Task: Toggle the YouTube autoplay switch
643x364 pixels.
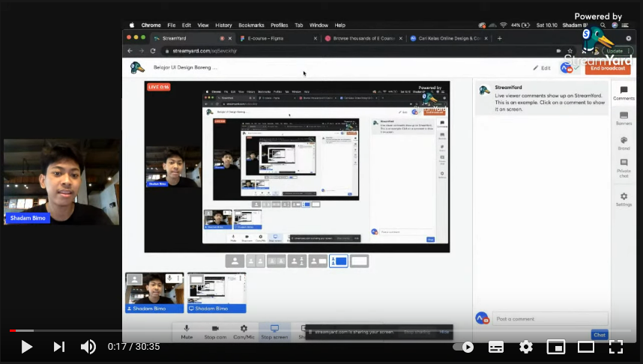Action: point(463,348)
